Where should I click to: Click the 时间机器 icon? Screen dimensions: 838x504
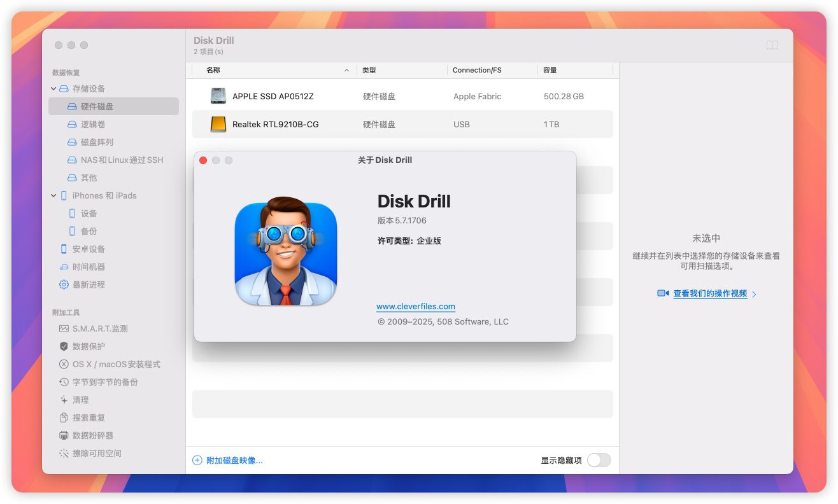[64, 267]
